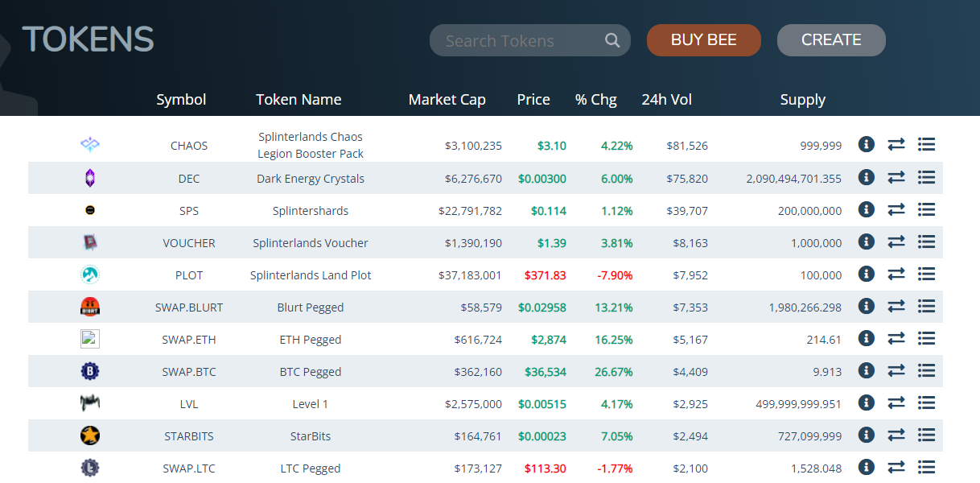View info icon for SWAP.LTC
This screenshot has width=980, height=483.
click(x=866, y=467)
